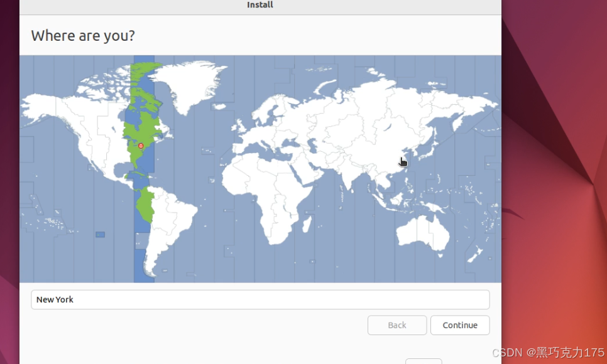Click the Back button
Image resolution: width=607 pixels, height=364 pixels.
click(x=397, y=325)
